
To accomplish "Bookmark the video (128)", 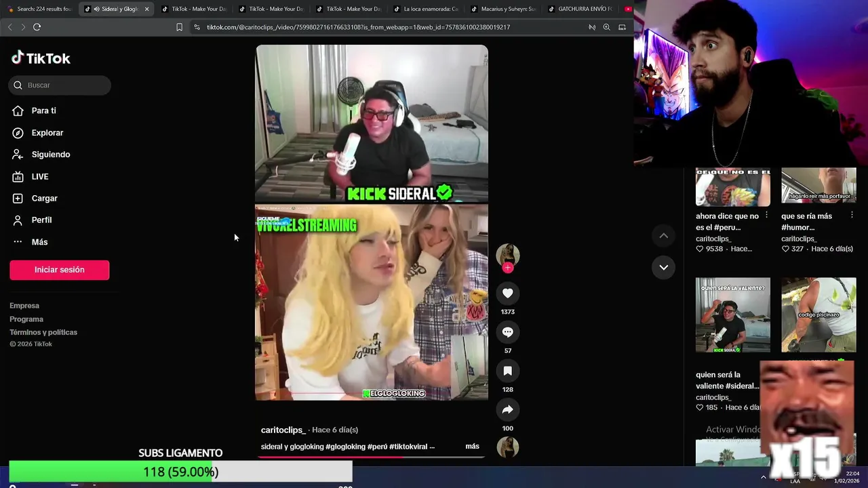I will pos(507,371).
